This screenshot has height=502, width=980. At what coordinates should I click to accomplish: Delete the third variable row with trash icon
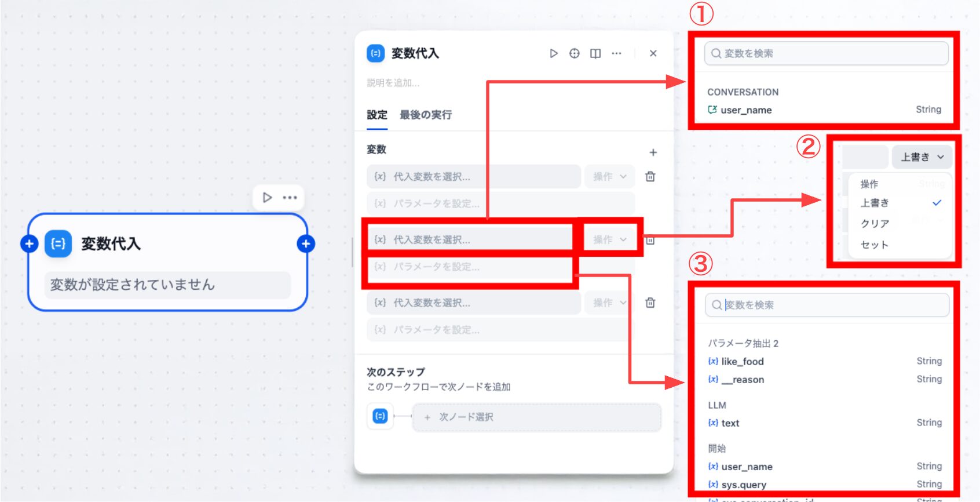click(650, 303)
